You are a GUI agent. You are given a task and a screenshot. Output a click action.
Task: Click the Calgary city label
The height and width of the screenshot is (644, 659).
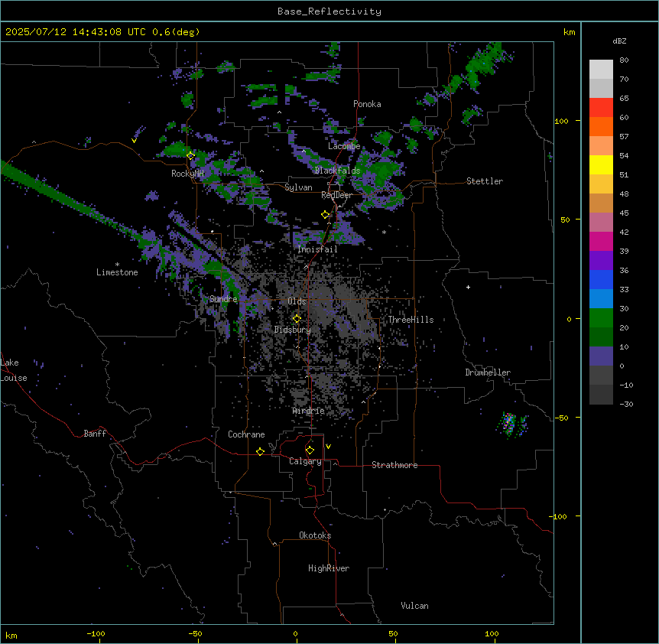(x=305, y=461)
